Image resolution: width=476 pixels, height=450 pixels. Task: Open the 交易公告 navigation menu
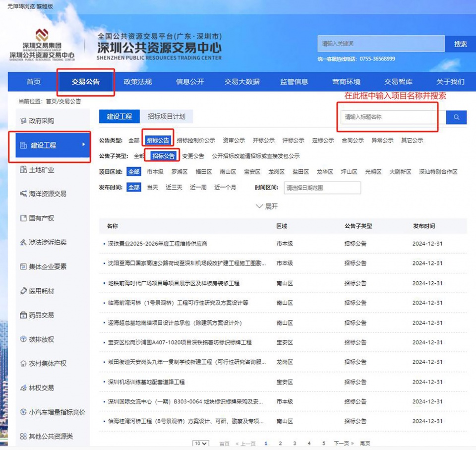coord(86,82)
